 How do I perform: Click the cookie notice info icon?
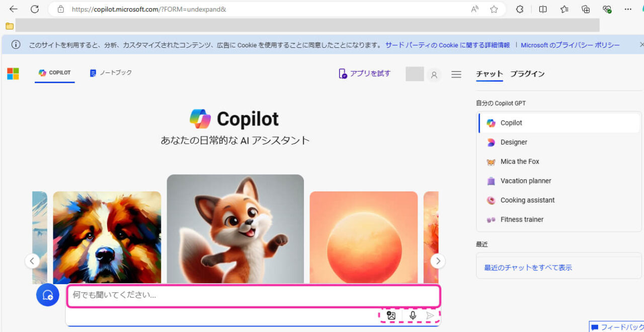[16, 45]
